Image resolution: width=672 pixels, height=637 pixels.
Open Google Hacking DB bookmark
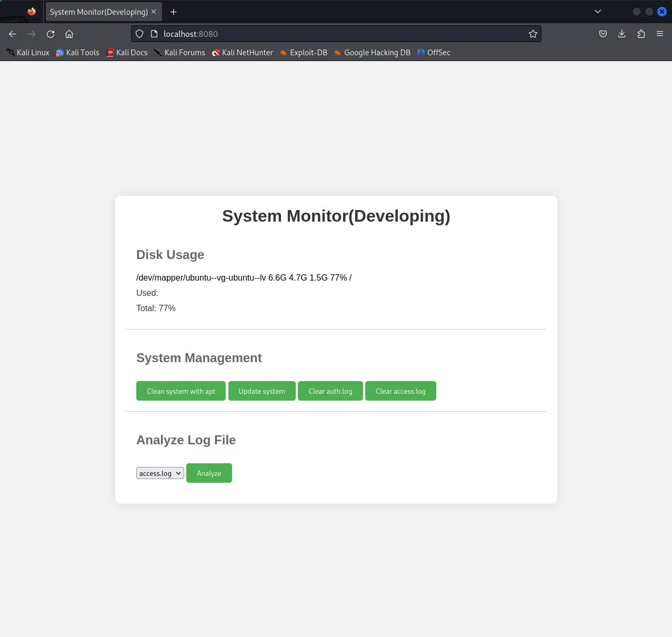(372, 53)
